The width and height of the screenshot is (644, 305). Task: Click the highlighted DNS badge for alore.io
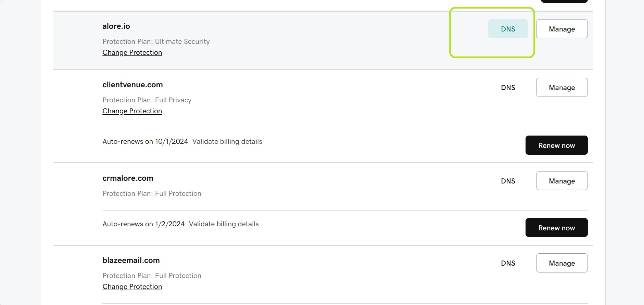pos(508,29)
